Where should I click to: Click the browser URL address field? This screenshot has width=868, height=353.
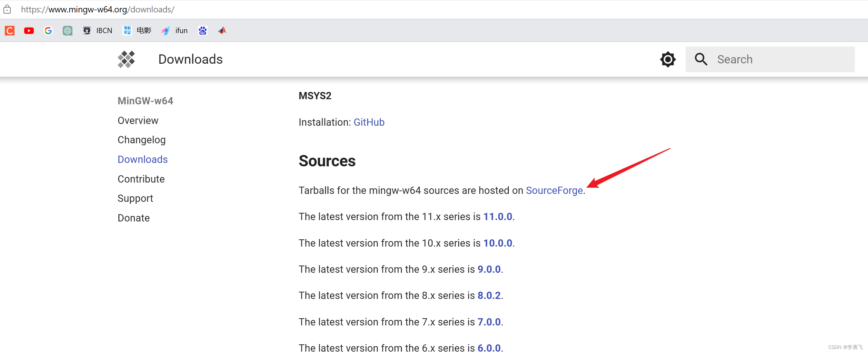click(x=98, y=9)
